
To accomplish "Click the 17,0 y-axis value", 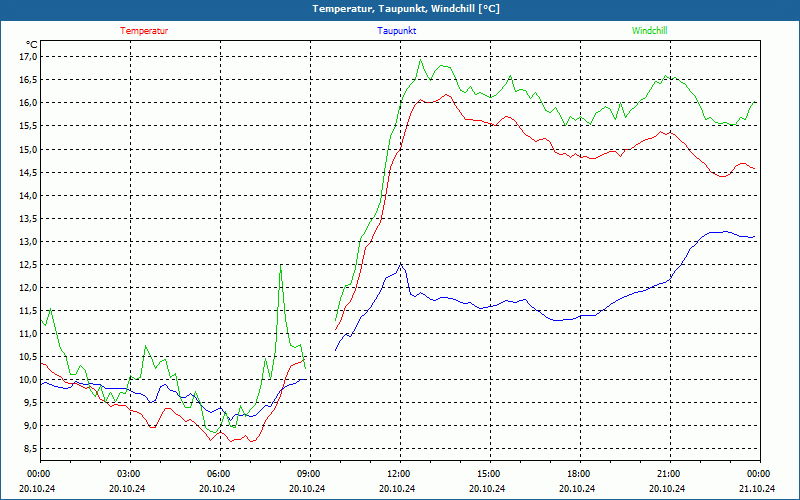I will tap(29, 57).
